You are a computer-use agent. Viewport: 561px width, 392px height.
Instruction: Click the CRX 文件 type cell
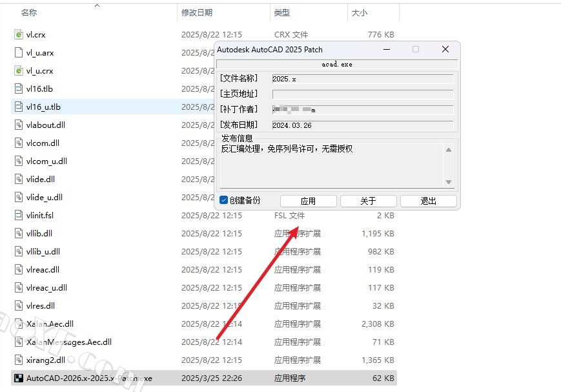(x=291, y=35)
